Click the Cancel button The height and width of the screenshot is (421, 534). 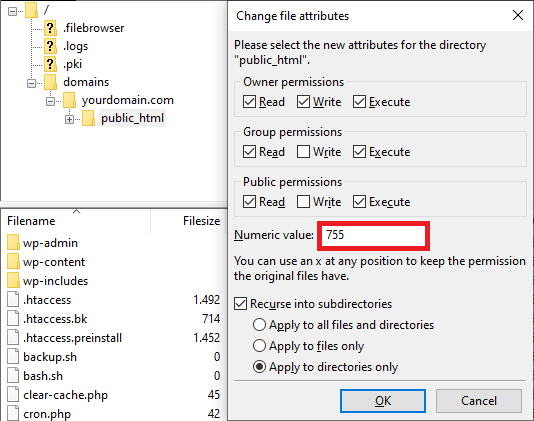479,401
